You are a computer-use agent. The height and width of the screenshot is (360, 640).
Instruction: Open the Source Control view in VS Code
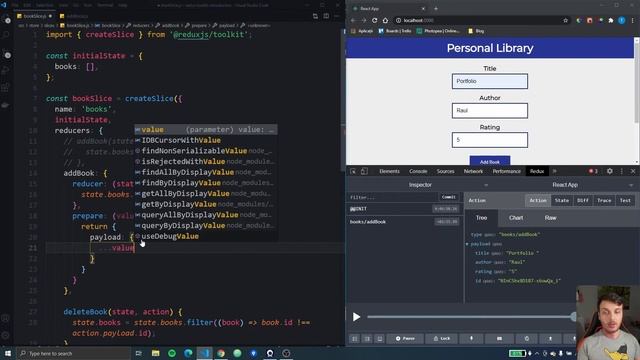point(6,55)
